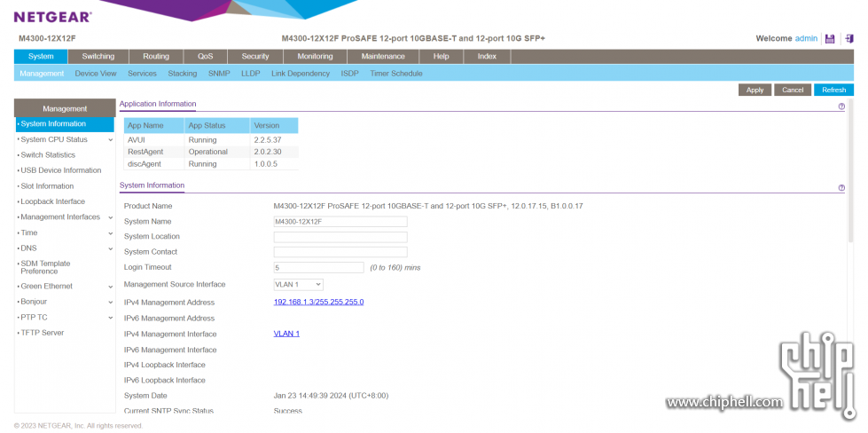Click the System Location input field
Image resolution: width=868 pixels, height=433 pixels.
point(340,237)
